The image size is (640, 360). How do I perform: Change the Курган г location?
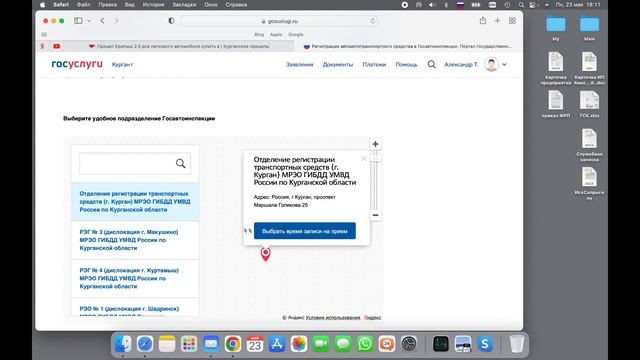point(122,64)
